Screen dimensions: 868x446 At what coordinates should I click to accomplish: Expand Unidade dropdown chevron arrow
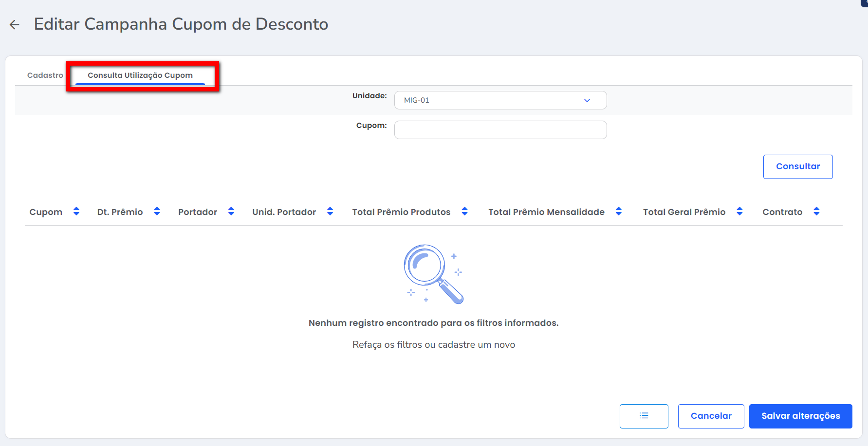pos(587,100)
